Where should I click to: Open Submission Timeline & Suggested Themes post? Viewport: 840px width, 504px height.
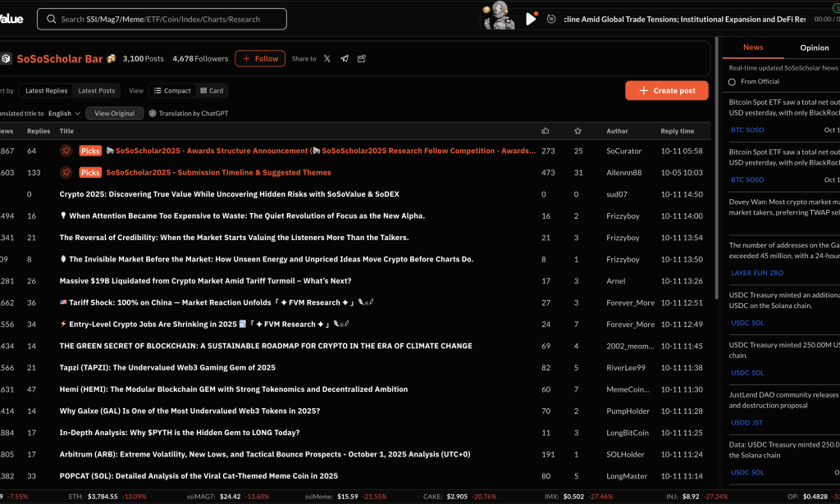point(218,172)
